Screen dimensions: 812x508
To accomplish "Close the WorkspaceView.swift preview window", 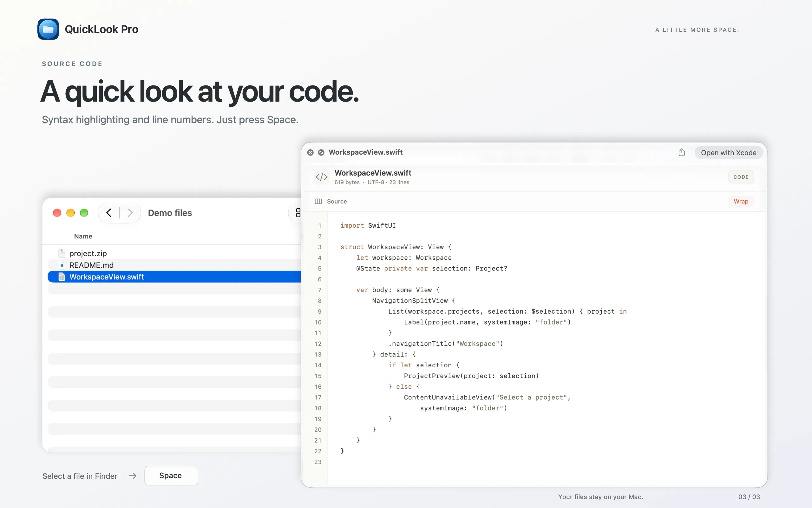I will (x=311, y=152).
